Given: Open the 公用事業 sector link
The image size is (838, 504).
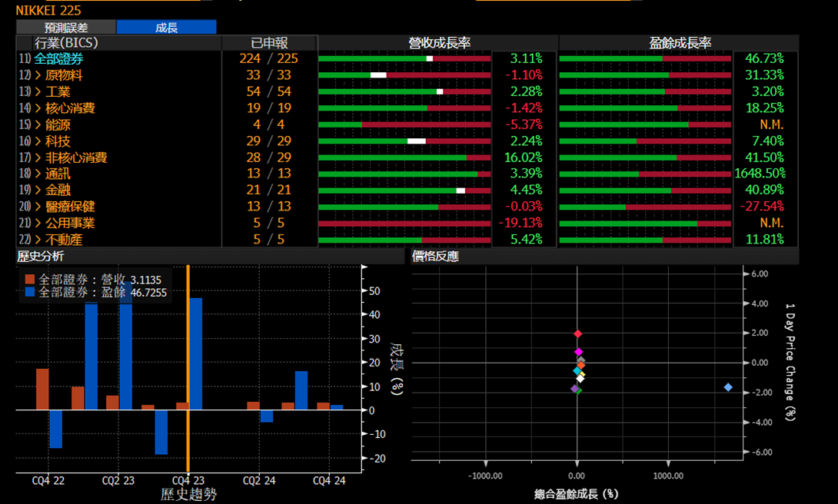Looking at the screenshot, I should pyautogui.click(x=70, y=223).
